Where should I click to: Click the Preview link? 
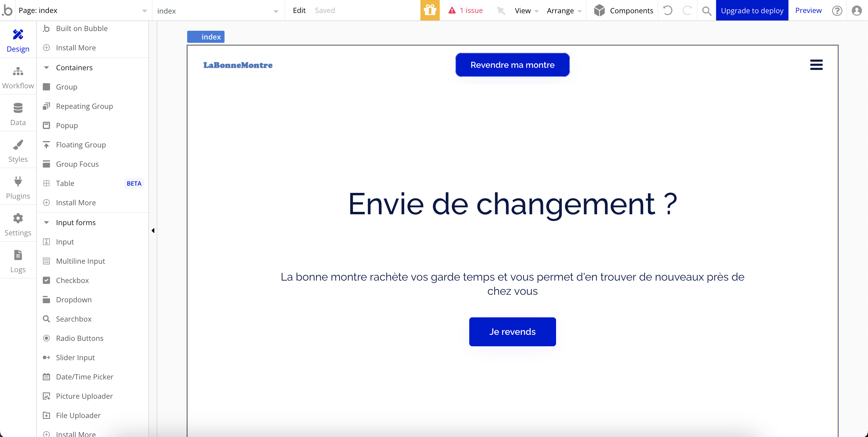(x=808, y=11)
